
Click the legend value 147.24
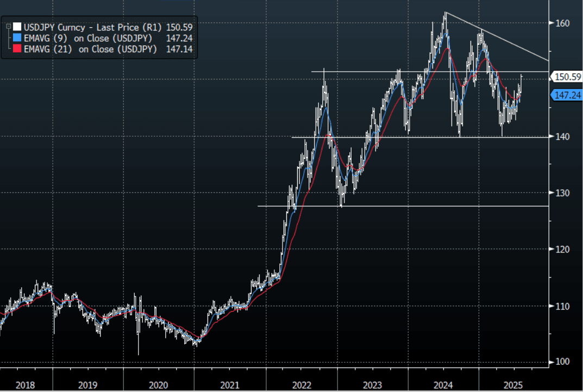(179, 38)
